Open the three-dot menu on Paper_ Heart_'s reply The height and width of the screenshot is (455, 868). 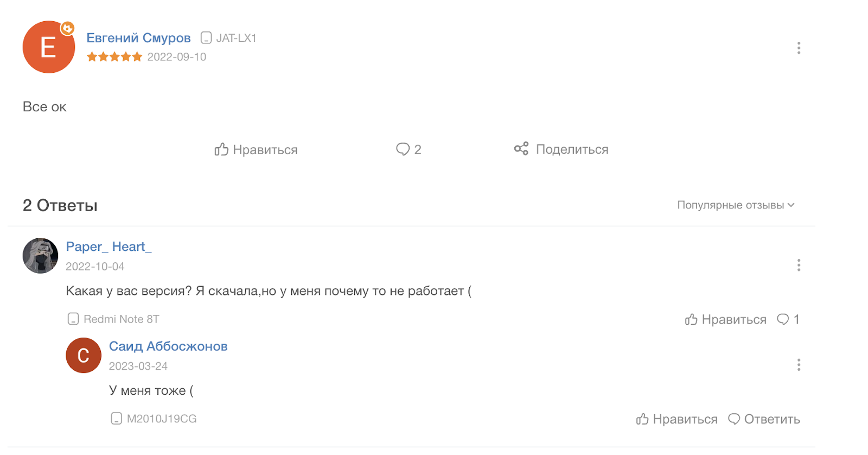click(799, 266)
